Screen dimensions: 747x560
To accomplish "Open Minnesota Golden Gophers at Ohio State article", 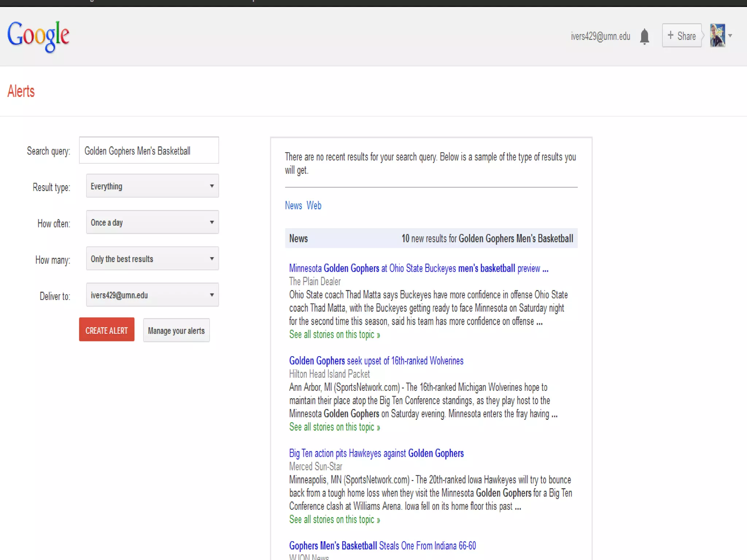I will tap(418, 268).
